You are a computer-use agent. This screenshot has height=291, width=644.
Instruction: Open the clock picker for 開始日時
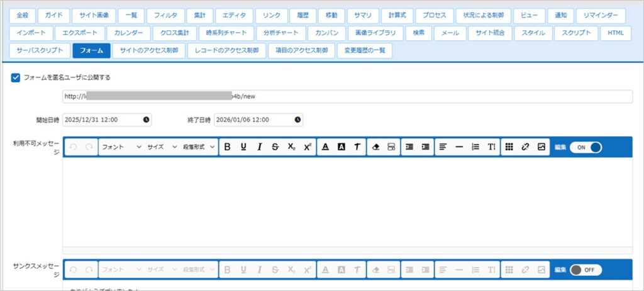pyautogui.click(x=146, y=119)
